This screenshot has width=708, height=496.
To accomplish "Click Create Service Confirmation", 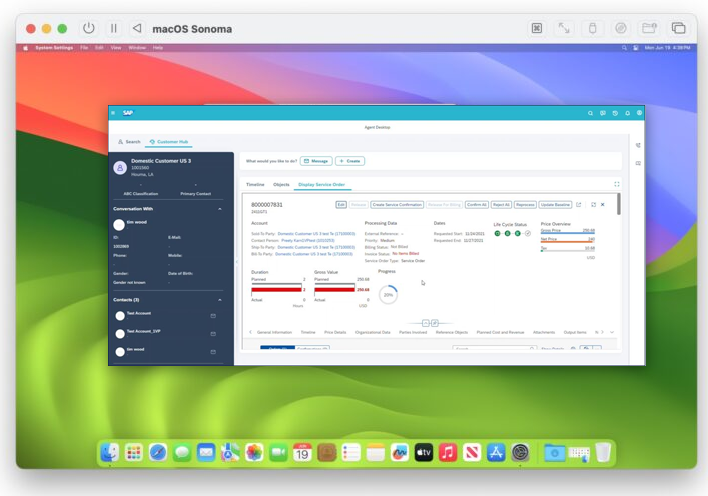I will (397, 205).
